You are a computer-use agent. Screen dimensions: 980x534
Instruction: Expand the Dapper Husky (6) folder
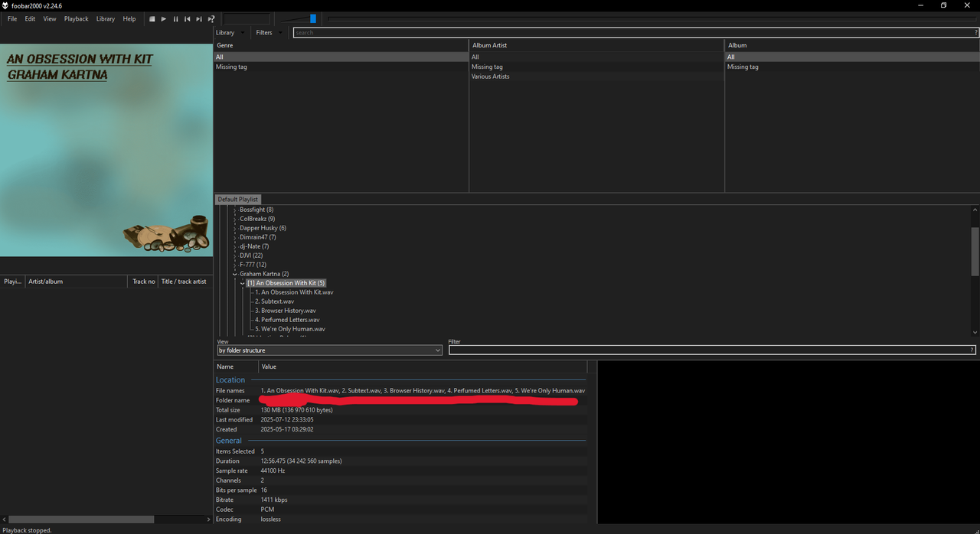tap(235, 228)
